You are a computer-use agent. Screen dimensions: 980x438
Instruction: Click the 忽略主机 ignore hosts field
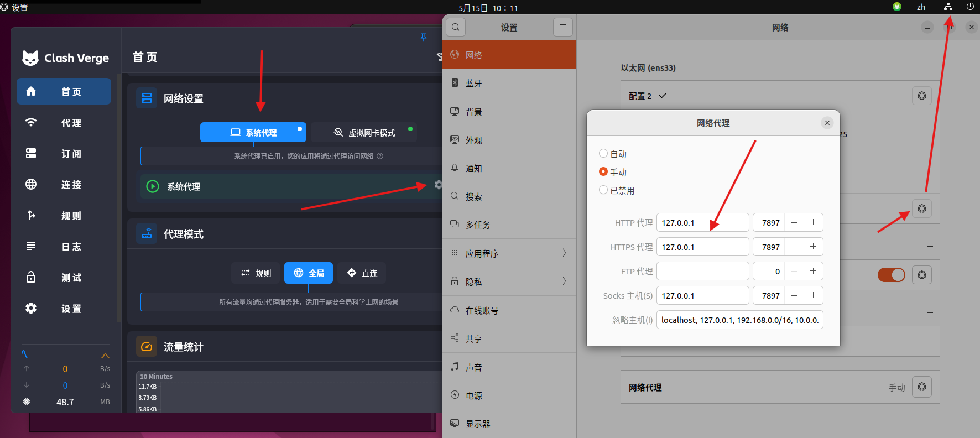739,320
